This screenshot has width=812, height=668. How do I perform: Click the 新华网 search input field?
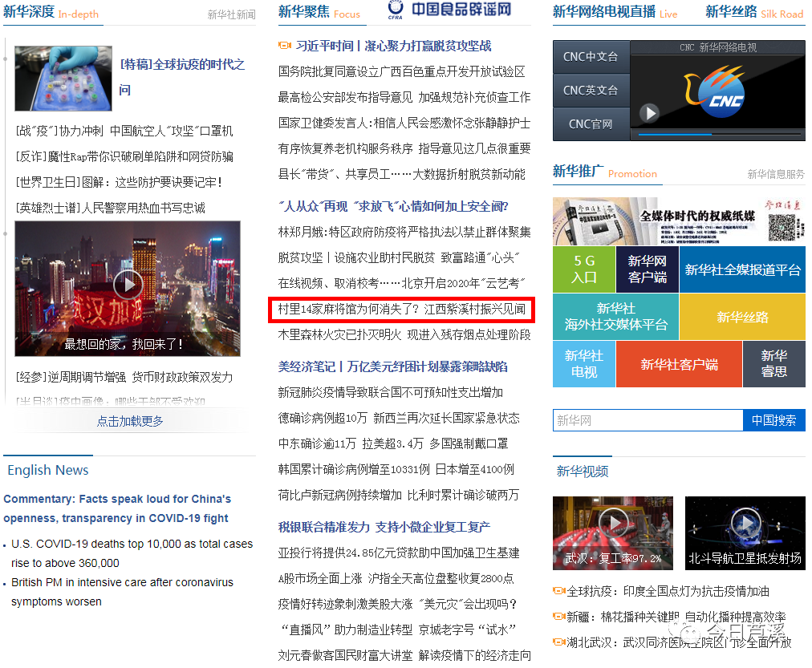[x=648, y=419]
